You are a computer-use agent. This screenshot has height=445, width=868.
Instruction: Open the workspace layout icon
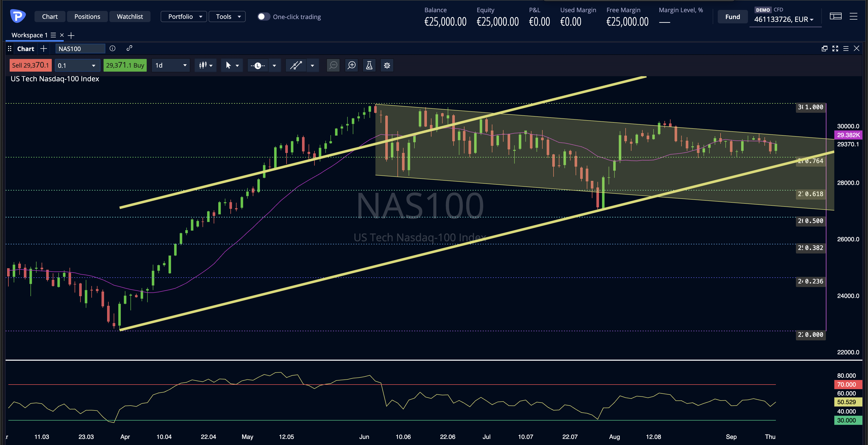(835, 16)
